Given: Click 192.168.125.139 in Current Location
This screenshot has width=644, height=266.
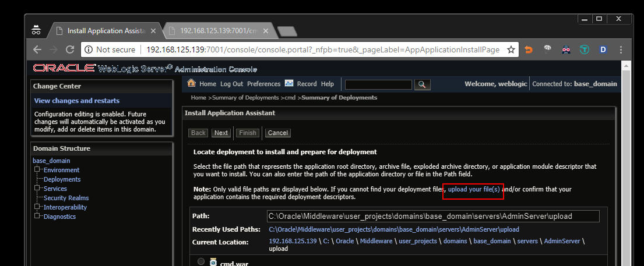Looking at the screenshot, I should (x=293, y=241).
